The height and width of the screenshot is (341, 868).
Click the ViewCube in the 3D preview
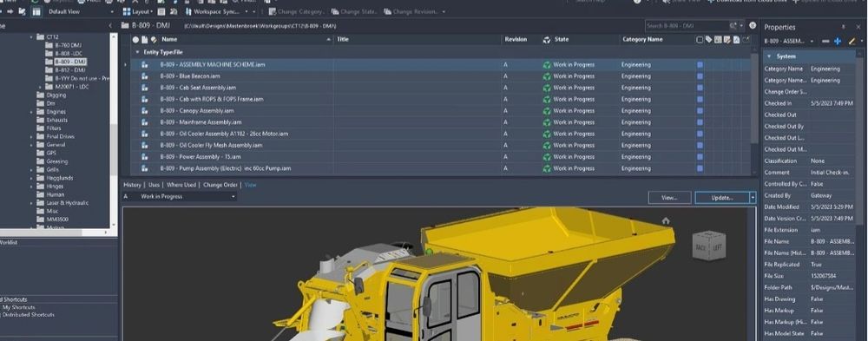pos(709,246)
